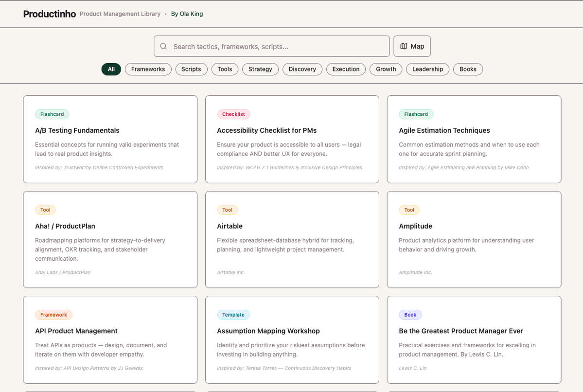Select the All filter pill
The height and width of the screenshot is (392, 583).
(111, 69)
